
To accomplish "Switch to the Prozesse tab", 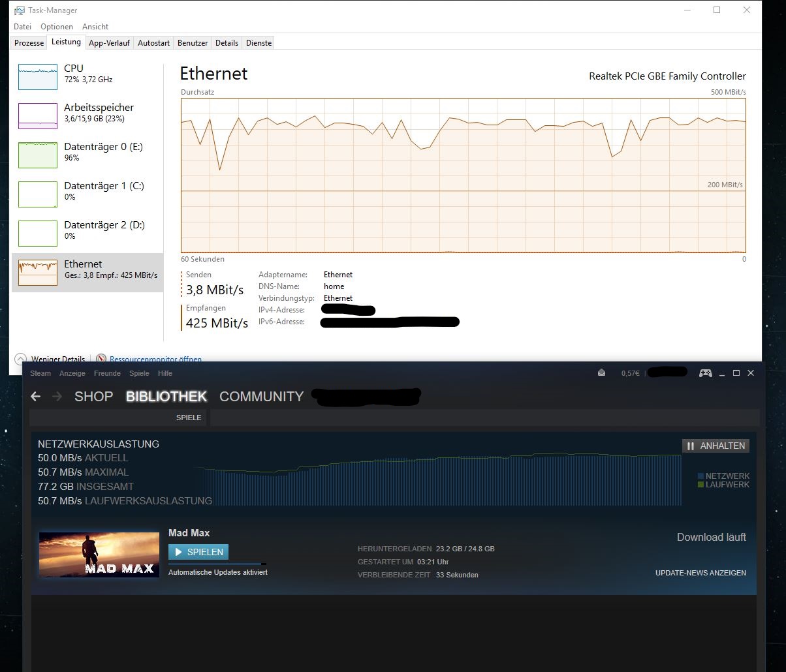I will [x=29, y=43].
